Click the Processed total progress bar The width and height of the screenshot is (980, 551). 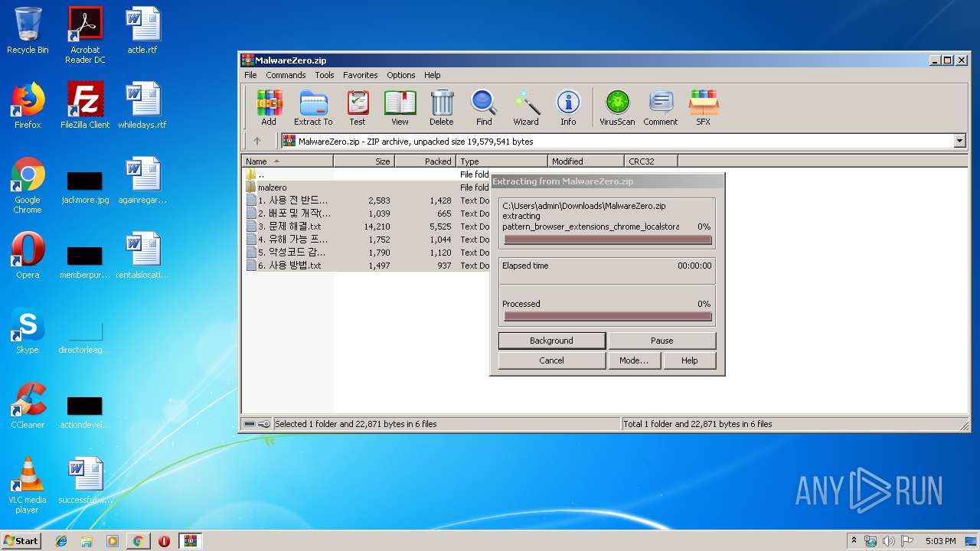coord(608,316)
